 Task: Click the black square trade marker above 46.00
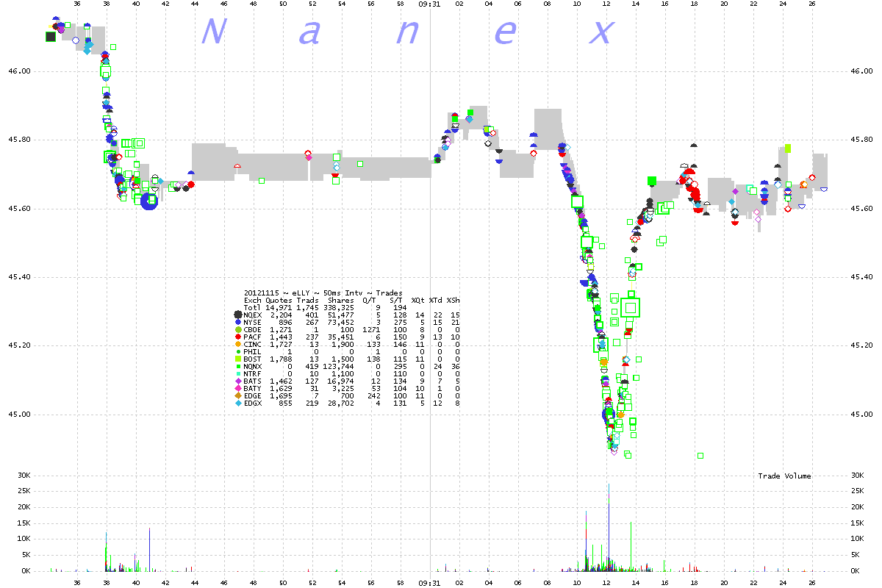click(51, 37)
